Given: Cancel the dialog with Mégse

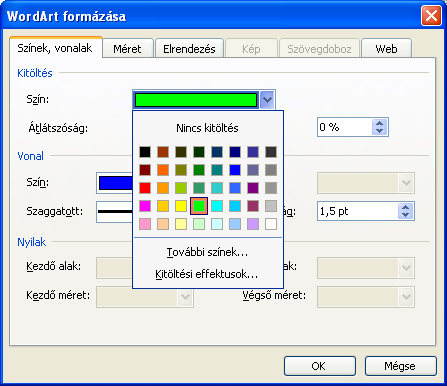Looking at the screenshot, I should tap(400, 366).
